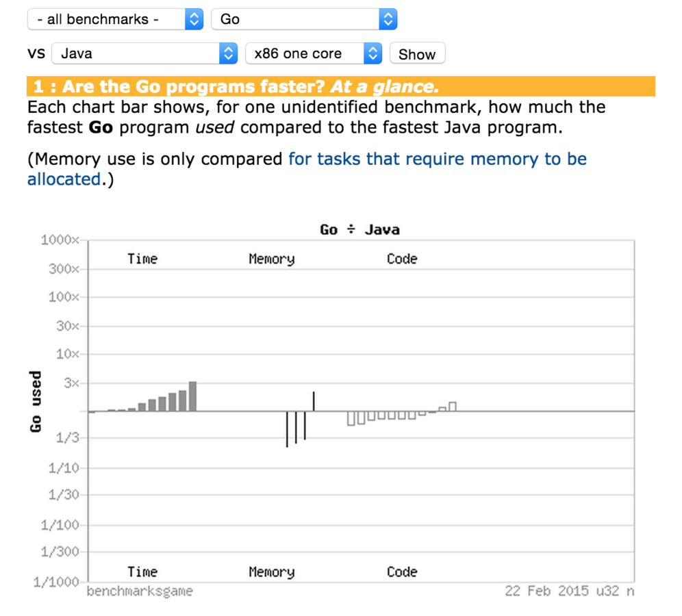This screenshot has height=616, width=682.
Task: Click the '3×' axis label
Action: [72, 383]
